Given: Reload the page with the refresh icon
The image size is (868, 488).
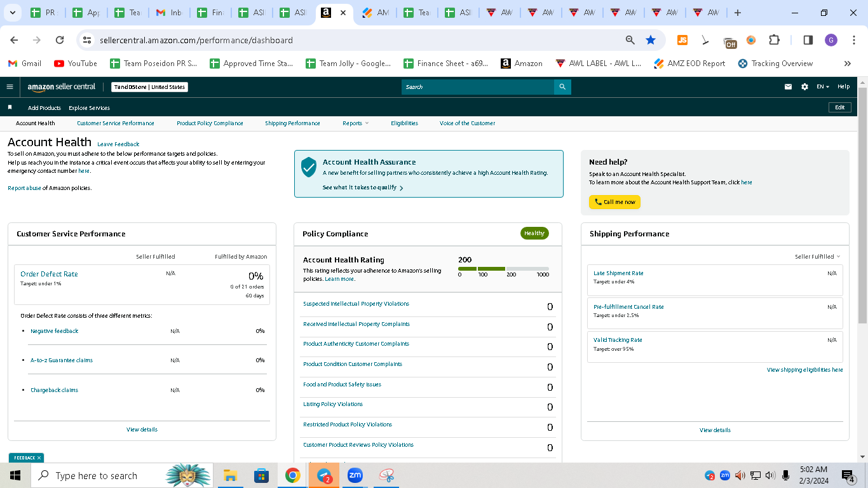Looking at the screenshot, I should click(x=60, y=40).
